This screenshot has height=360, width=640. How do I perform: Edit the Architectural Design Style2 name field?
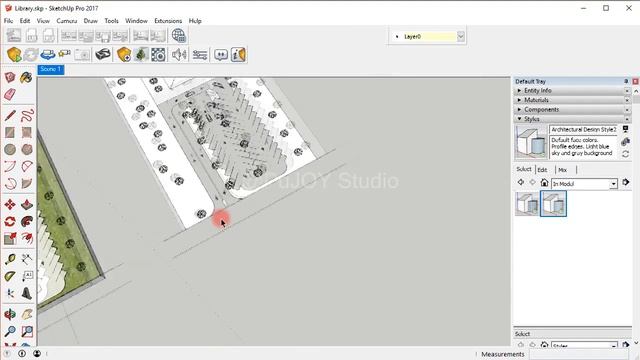583,129
